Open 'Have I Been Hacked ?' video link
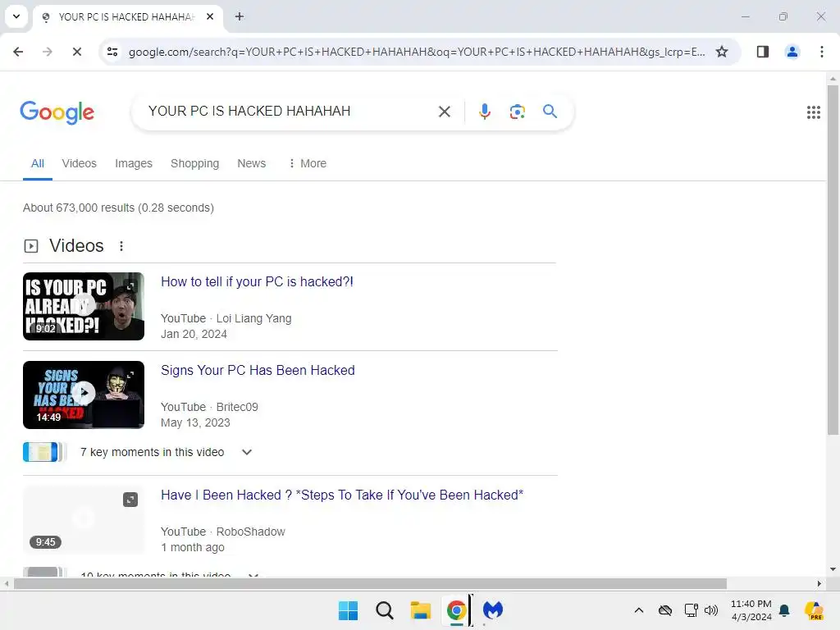This screenshot has height=630, width=840. point(342,495)
